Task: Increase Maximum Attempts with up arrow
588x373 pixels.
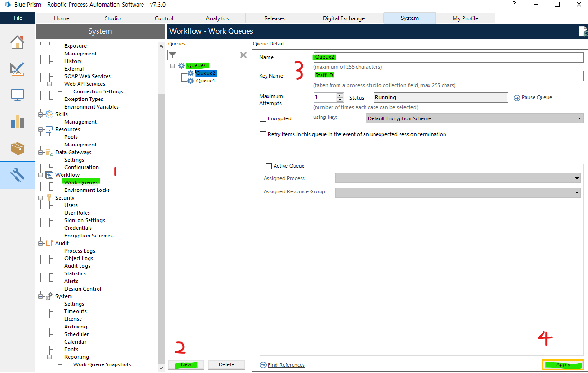Action: click(340, 95)
